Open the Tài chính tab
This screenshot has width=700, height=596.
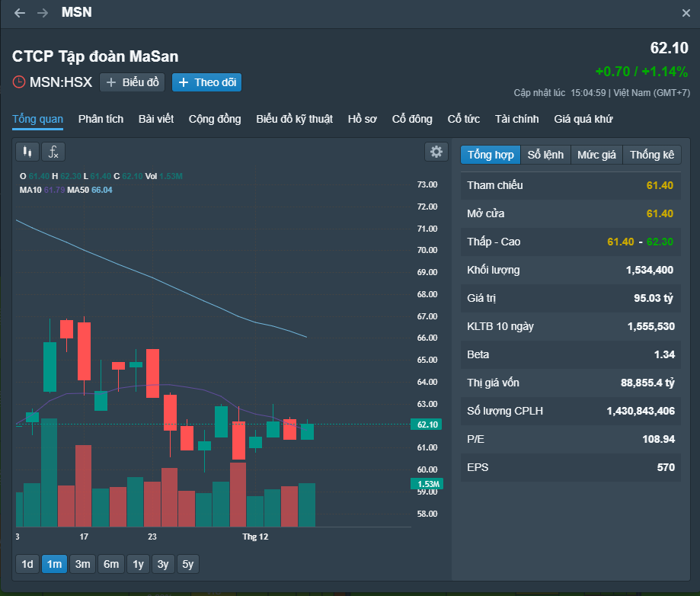tap(517, 120)
